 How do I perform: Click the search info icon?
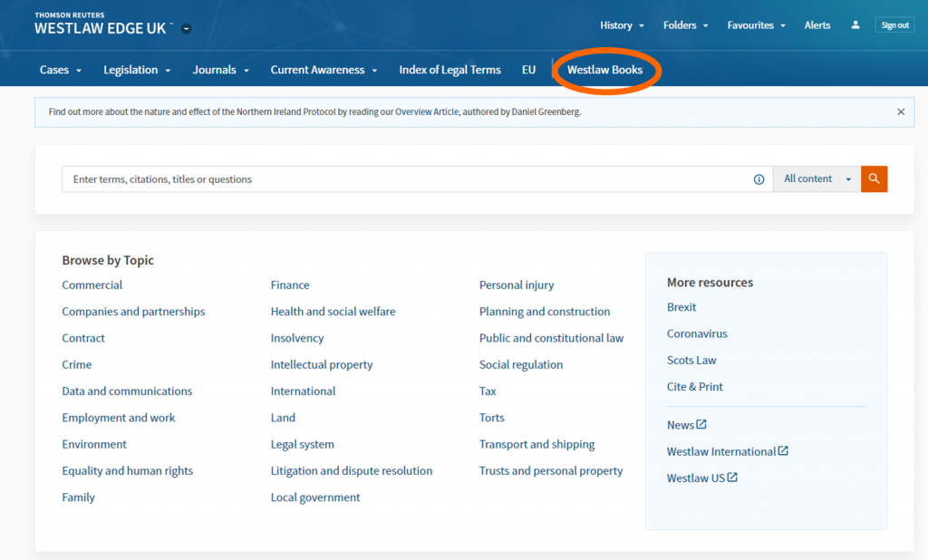pos(759,179)
